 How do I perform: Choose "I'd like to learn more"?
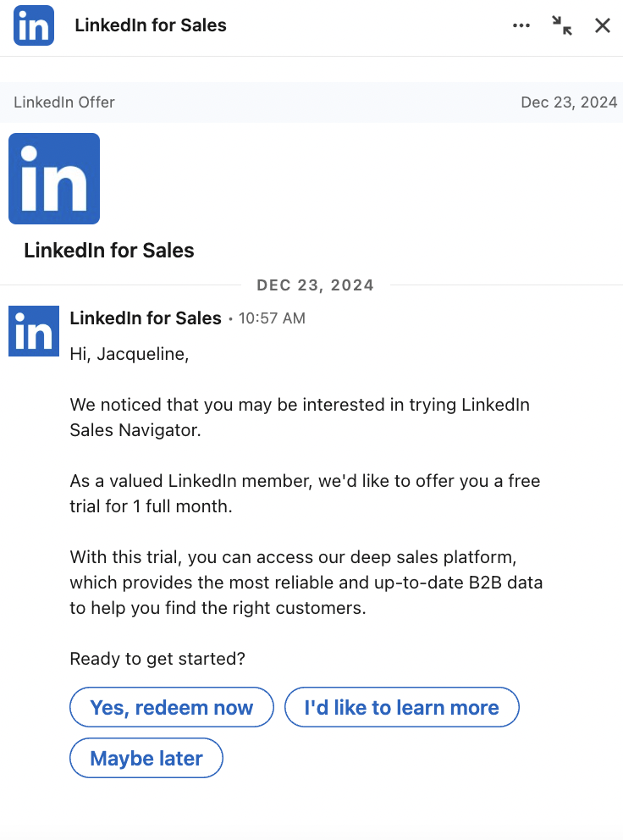coord(401,707)
